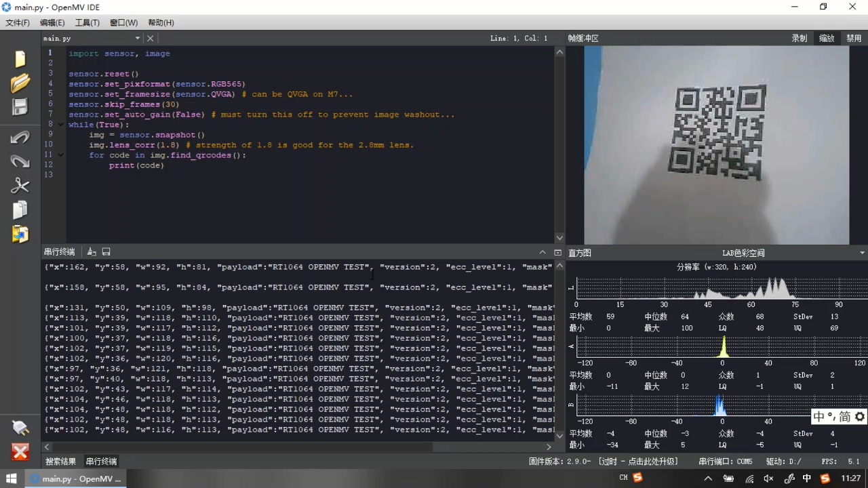Click the Frame Buffer (帧缓冲区) label
Screen dimensions: 868x488
[x=583, y=39]
